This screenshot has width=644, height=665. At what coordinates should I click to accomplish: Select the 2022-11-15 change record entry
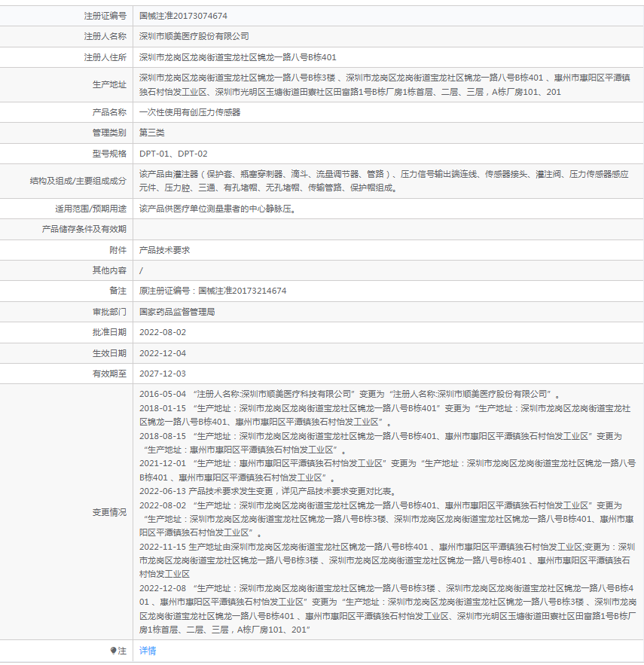[x=387, y=560]
